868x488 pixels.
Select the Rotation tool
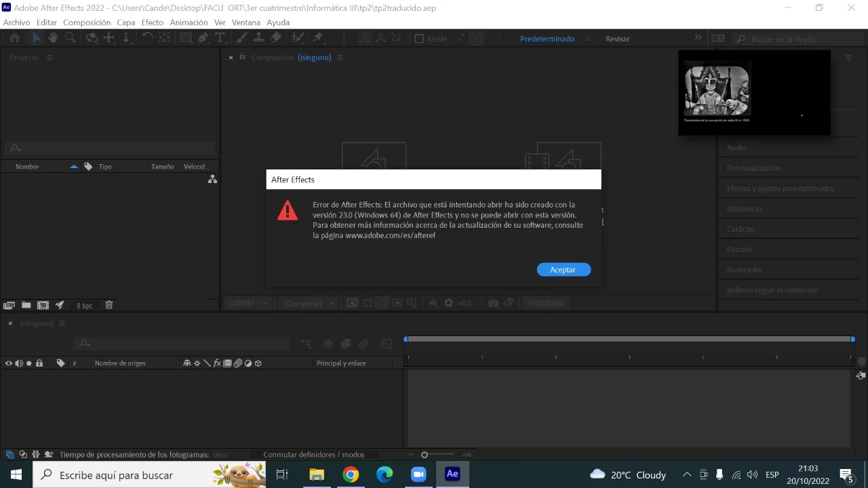(x=146, y=38)
